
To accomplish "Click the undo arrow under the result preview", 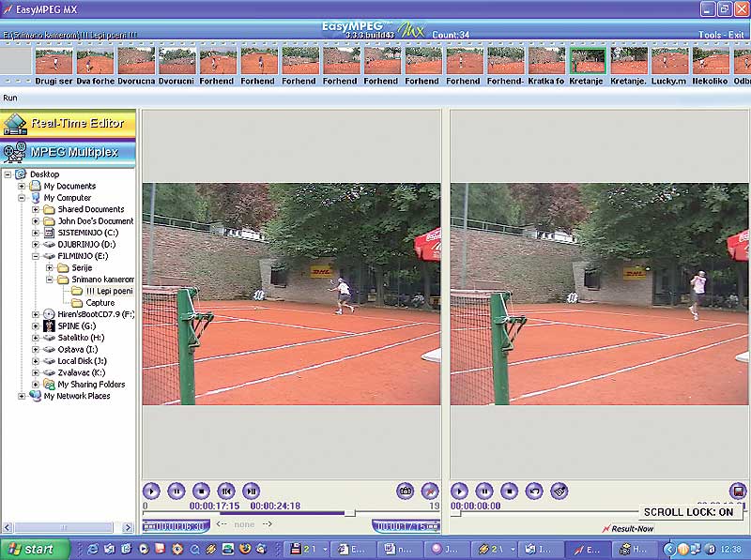I will tap(534, 492).
